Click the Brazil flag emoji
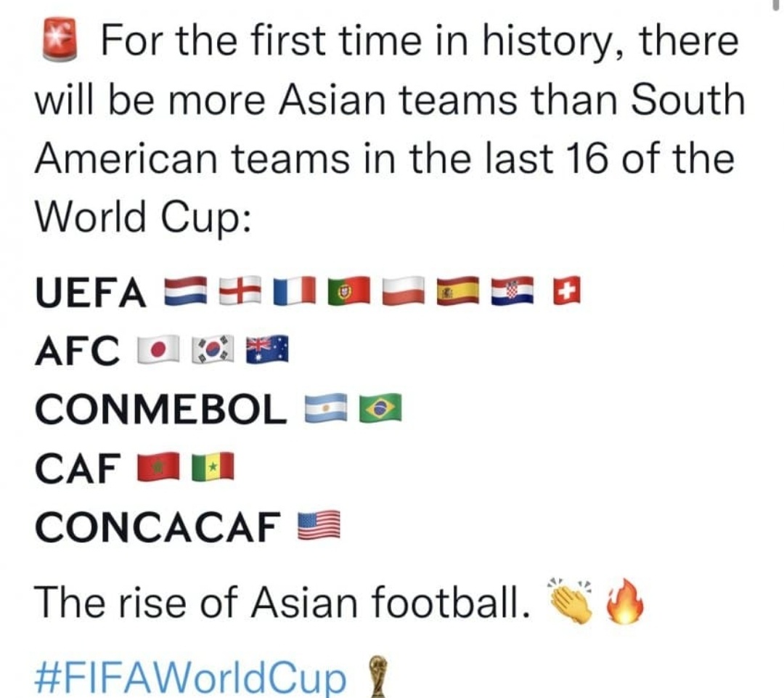The width and height of the screenshot is (784, 698). coord(380,408)
